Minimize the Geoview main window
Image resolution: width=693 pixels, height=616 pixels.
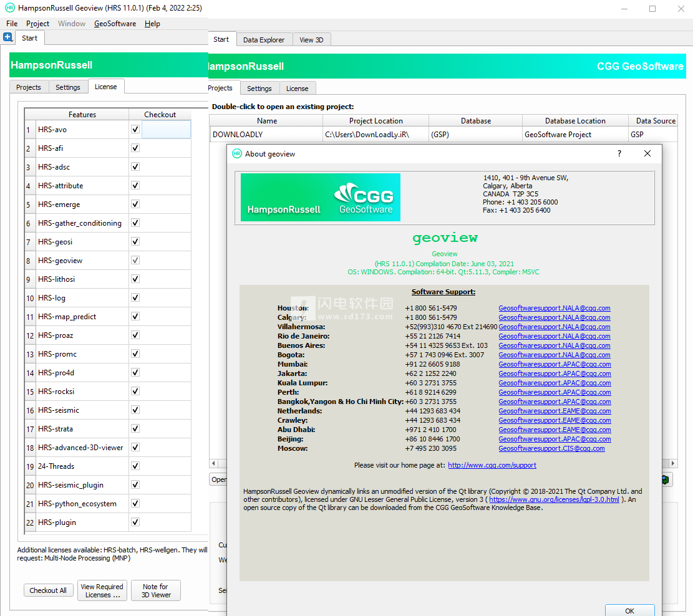coord(624,8)
